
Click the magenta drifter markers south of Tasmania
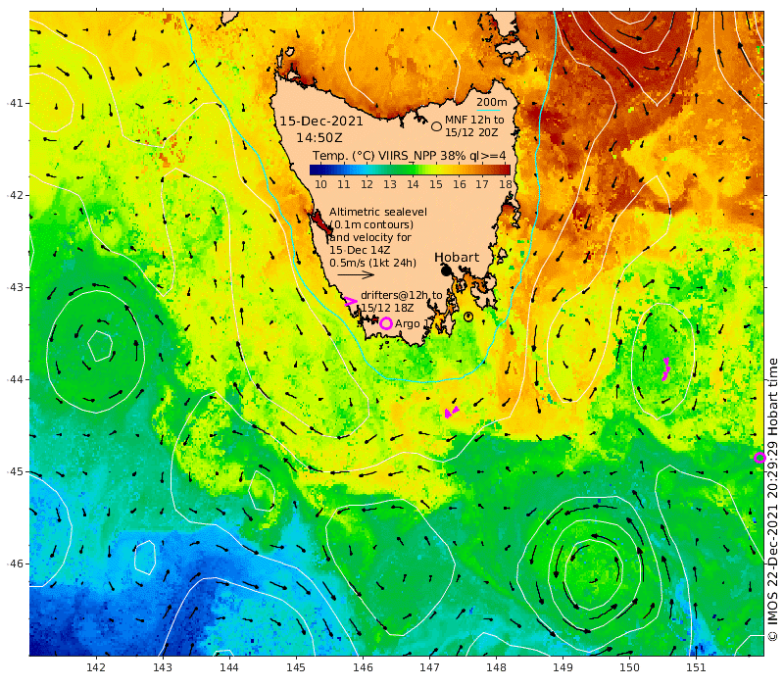coord(452,412)
